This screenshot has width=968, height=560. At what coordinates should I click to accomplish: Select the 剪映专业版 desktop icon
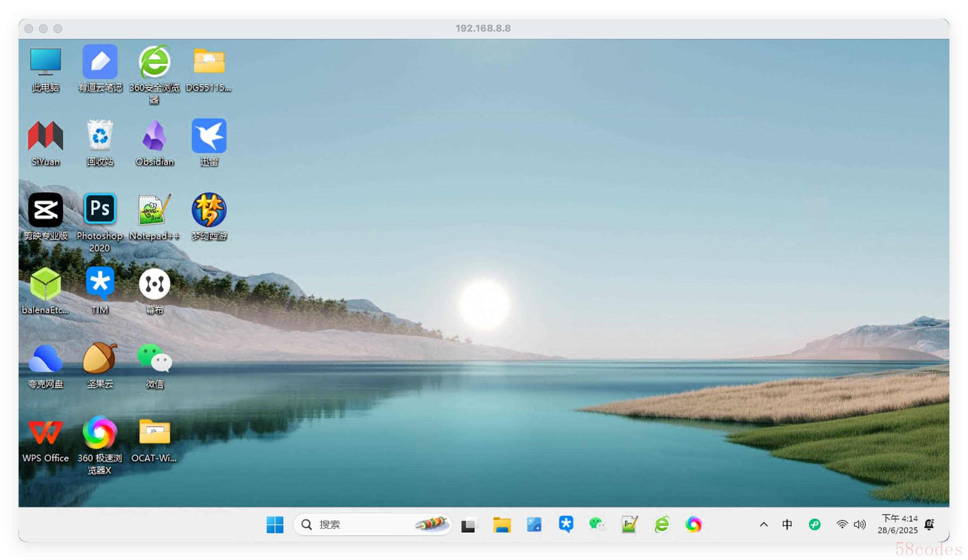click(45, 217)
